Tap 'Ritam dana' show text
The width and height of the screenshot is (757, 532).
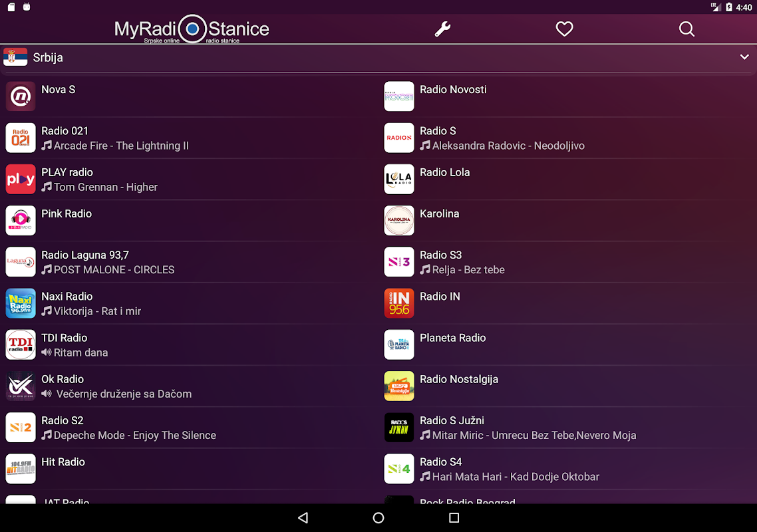pos(80,353)
